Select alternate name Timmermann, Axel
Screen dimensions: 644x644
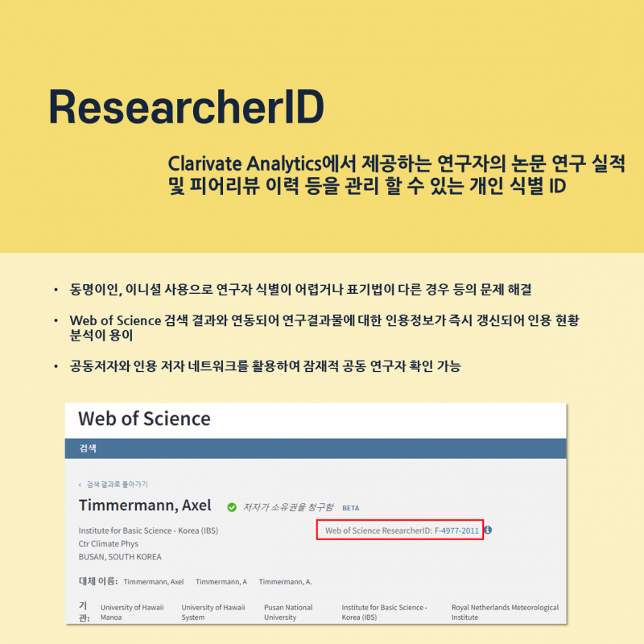coord(154,581)
